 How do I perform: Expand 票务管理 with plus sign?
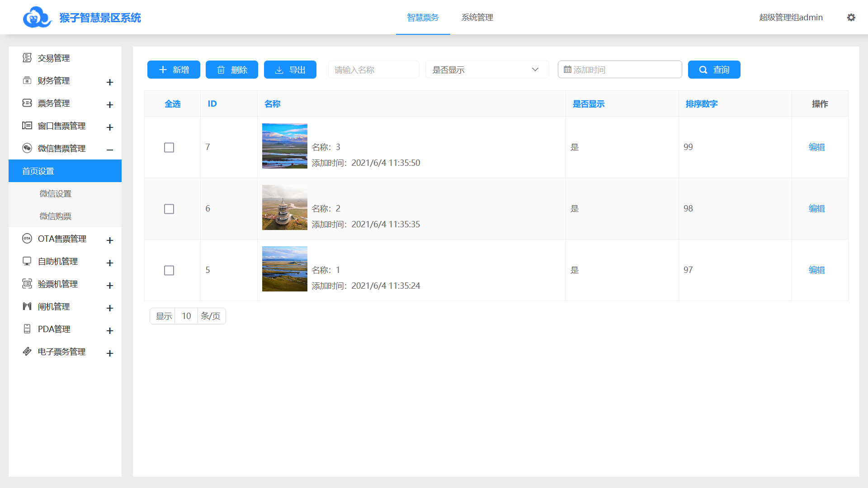tap(110, 104)
